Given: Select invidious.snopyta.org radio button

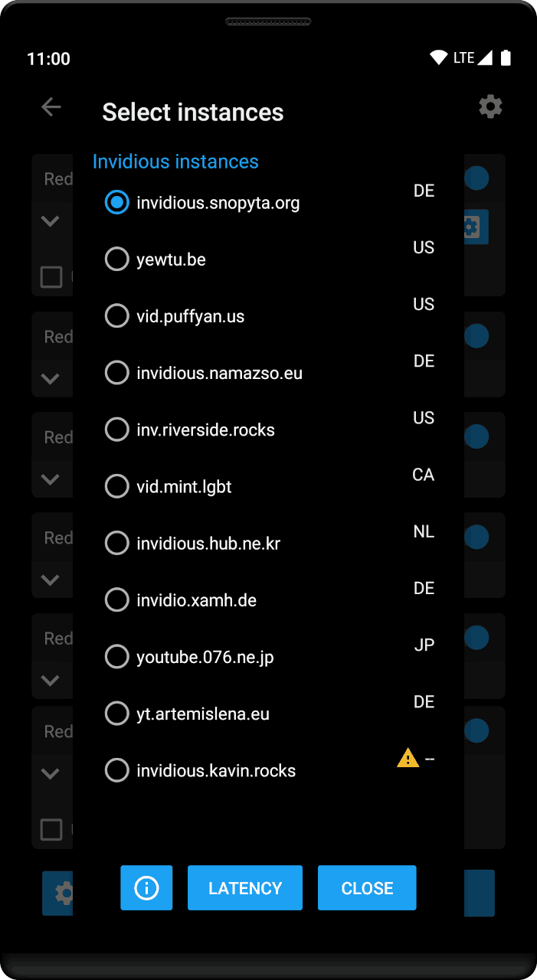Looking at the screenshot, I should click(116, 203).
